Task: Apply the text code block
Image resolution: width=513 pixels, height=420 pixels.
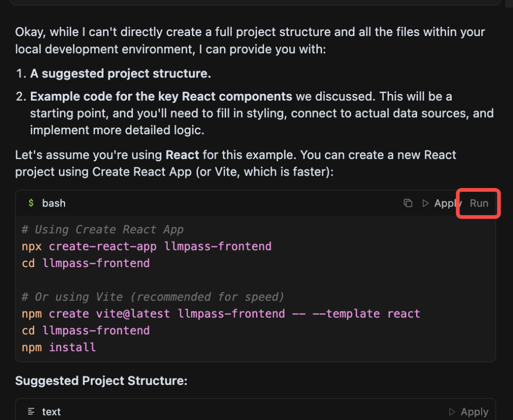Action: (x=474, y=411)
